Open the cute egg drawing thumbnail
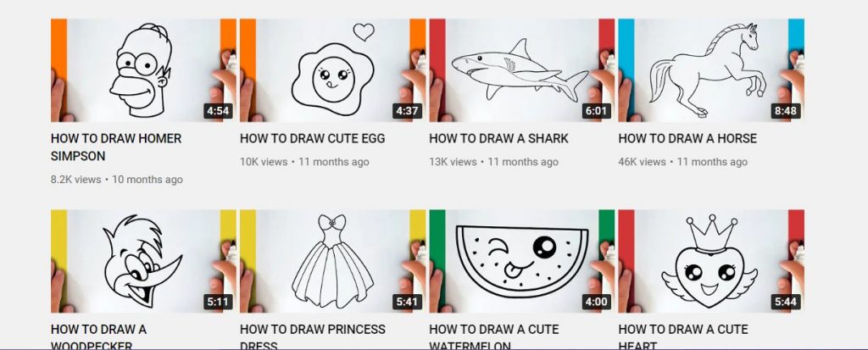868x350 pixels. pos(332,70)
